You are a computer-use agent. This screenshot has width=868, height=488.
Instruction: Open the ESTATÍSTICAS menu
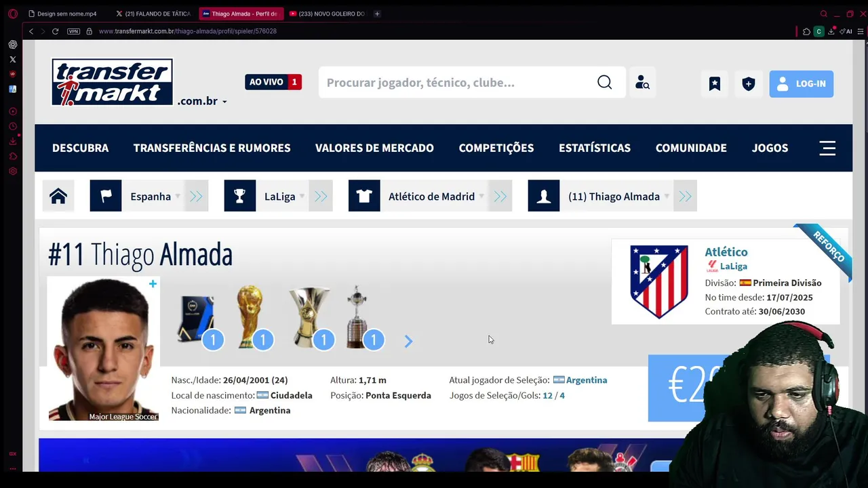[x=595, y=148]
